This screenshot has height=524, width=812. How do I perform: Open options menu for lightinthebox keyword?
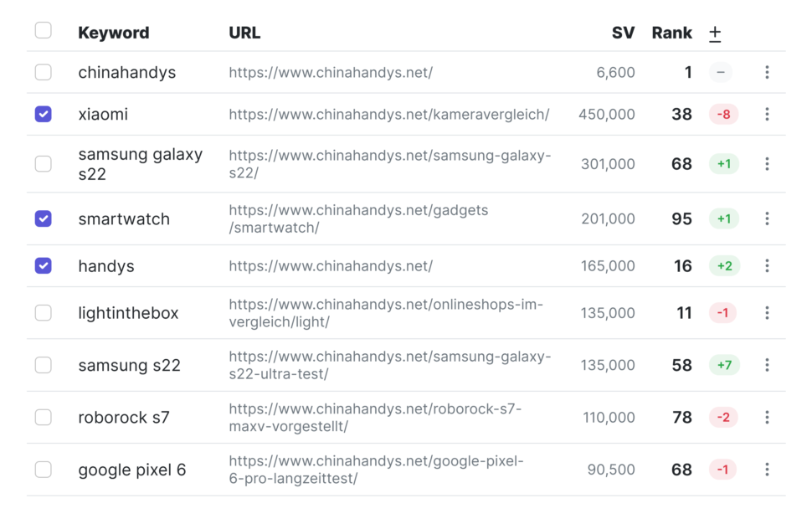click(x=767, y=313)
